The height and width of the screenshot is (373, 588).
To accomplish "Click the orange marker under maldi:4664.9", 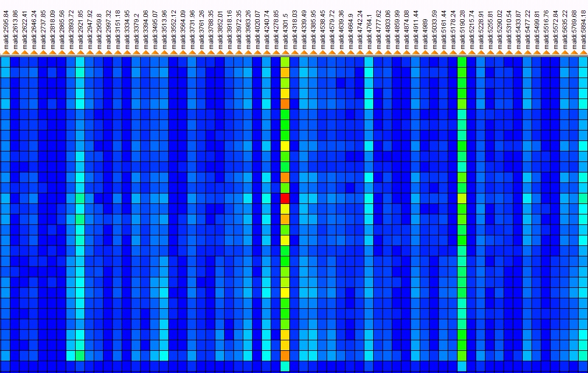I will pyautogui.click(x=351, y=52).
